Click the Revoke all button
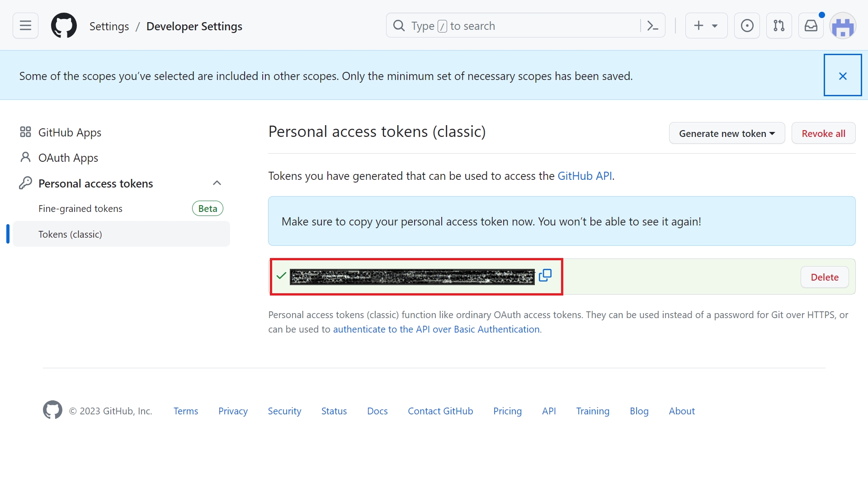 point(823,133)
